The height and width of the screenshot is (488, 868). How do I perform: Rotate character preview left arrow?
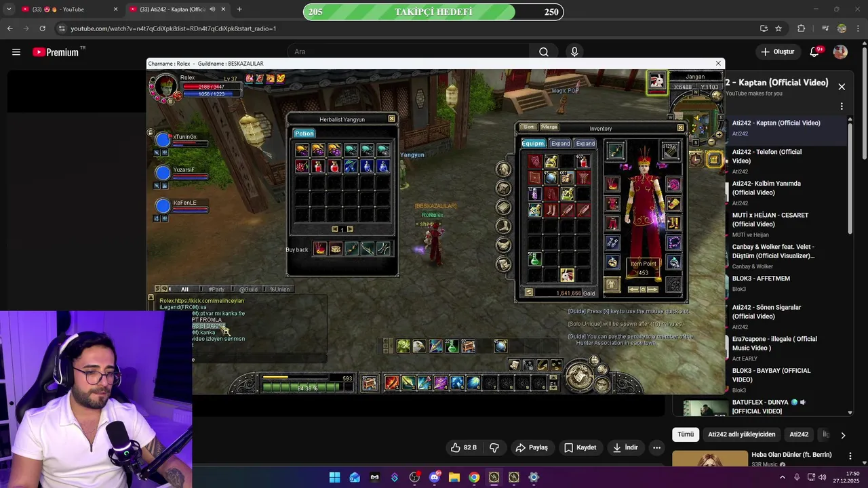click(633, 289)
